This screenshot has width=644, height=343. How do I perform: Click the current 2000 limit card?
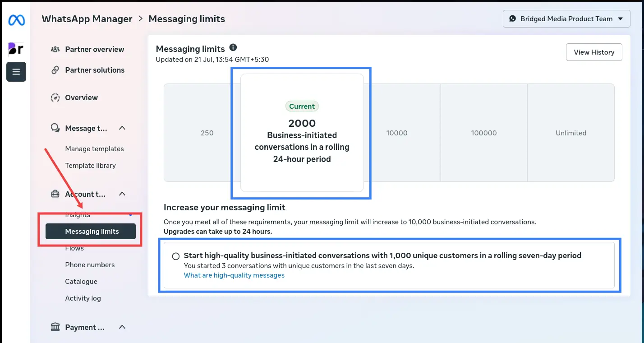click(302, 133)
